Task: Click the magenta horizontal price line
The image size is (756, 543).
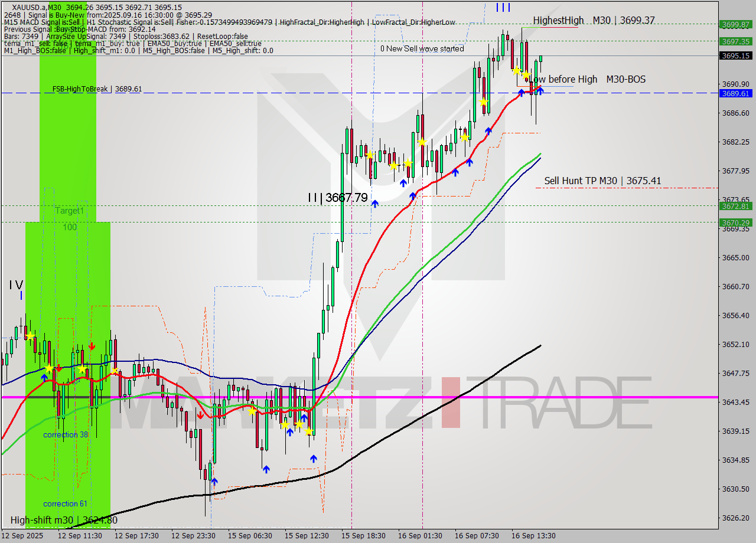Action: (354, 397)
